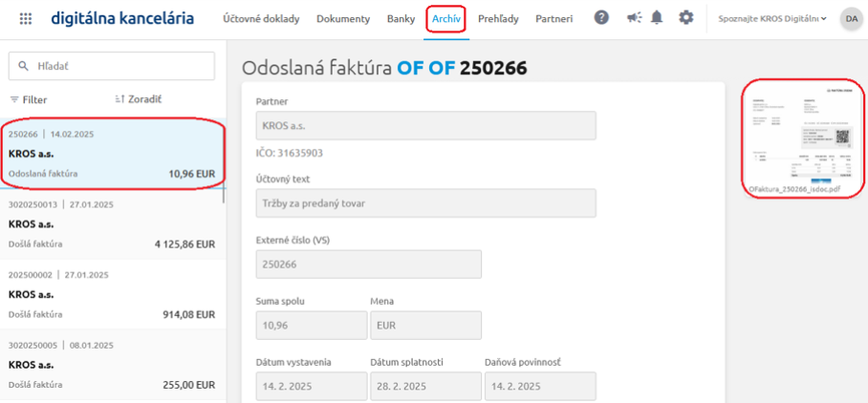The image size is (868, 403).
Task: Open the Filter options
Action: tap(29, 99)
